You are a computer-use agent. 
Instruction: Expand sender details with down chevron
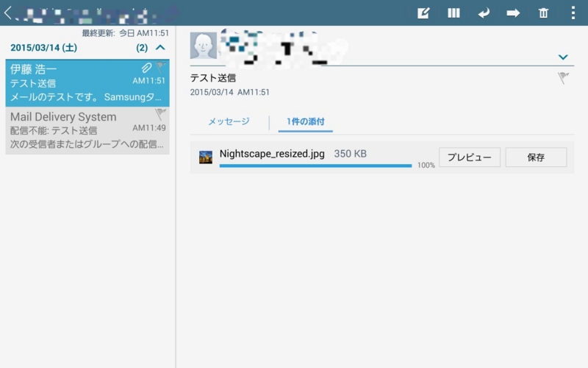point(563,57)
